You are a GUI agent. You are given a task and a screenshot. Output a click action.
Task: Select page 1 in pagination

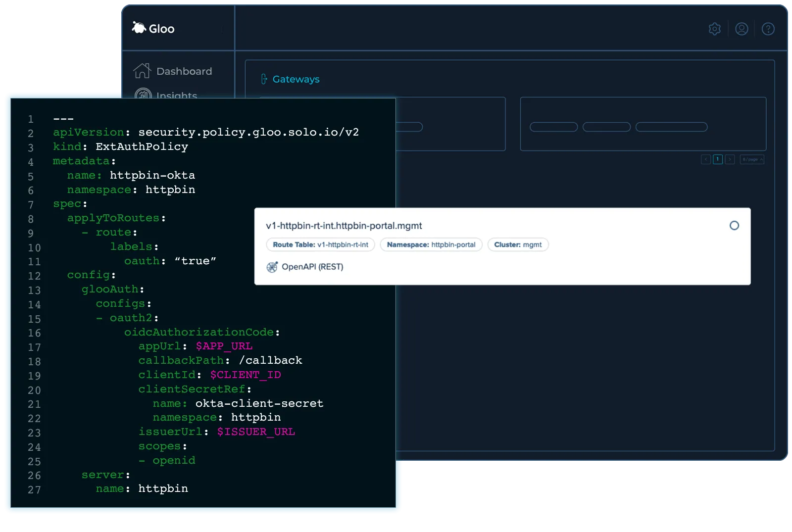point(718,159)
